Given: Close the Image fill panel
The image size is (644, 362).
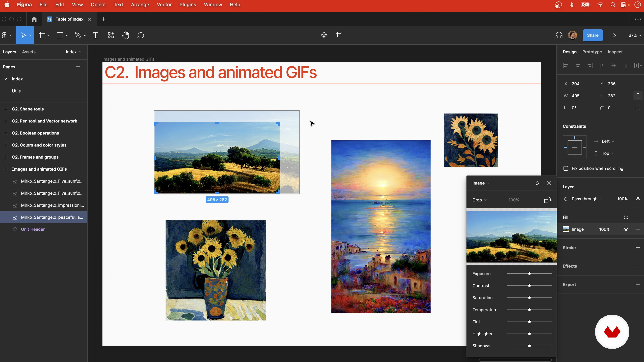Looking at the screenshot, I should pos(549,183).
